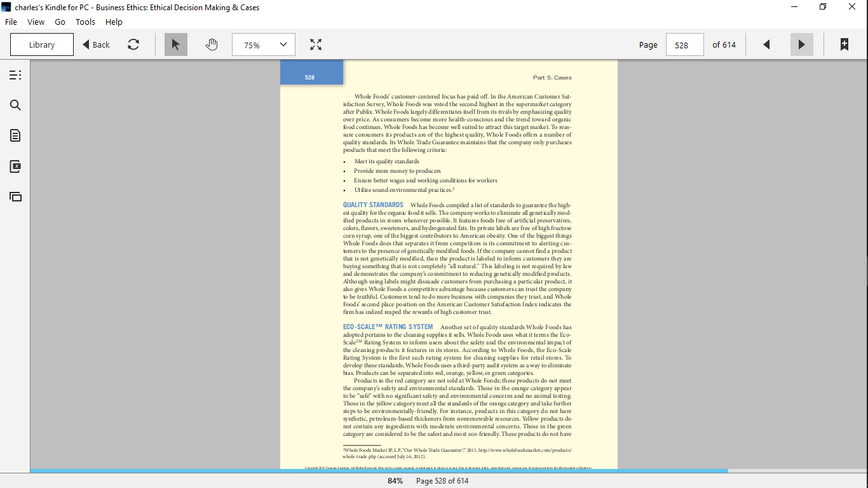The width and height of the screenshot is (868, 488).
Task: Open the 75% zoom dropdown
Action: point(264,44)
